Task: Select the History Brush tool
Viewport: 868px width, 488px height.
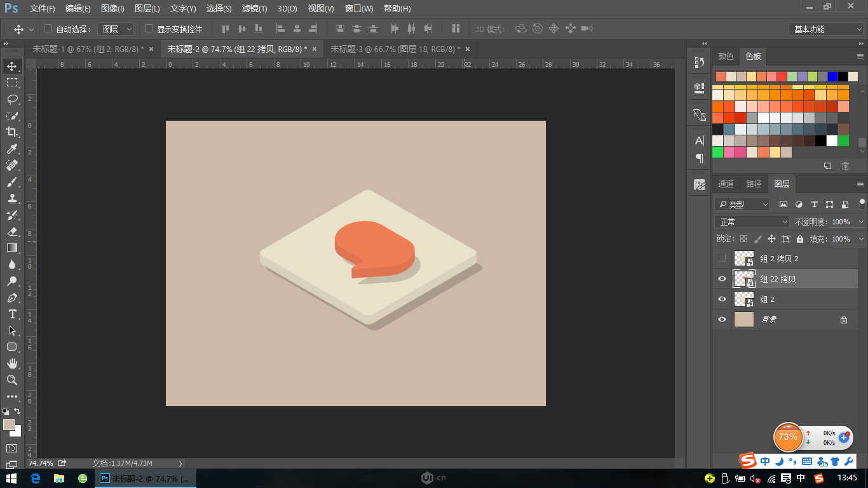Action: (x=11, y=215)
